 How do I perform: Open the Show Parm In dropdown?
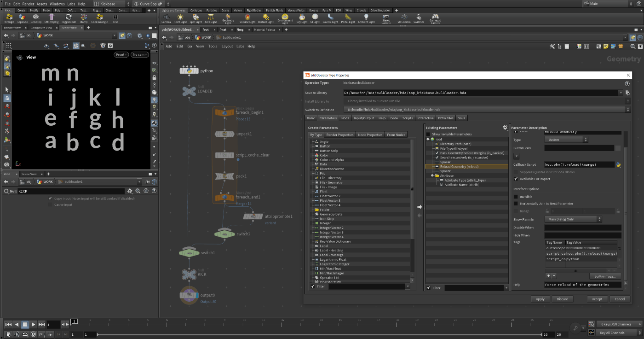tap(573, 219)
